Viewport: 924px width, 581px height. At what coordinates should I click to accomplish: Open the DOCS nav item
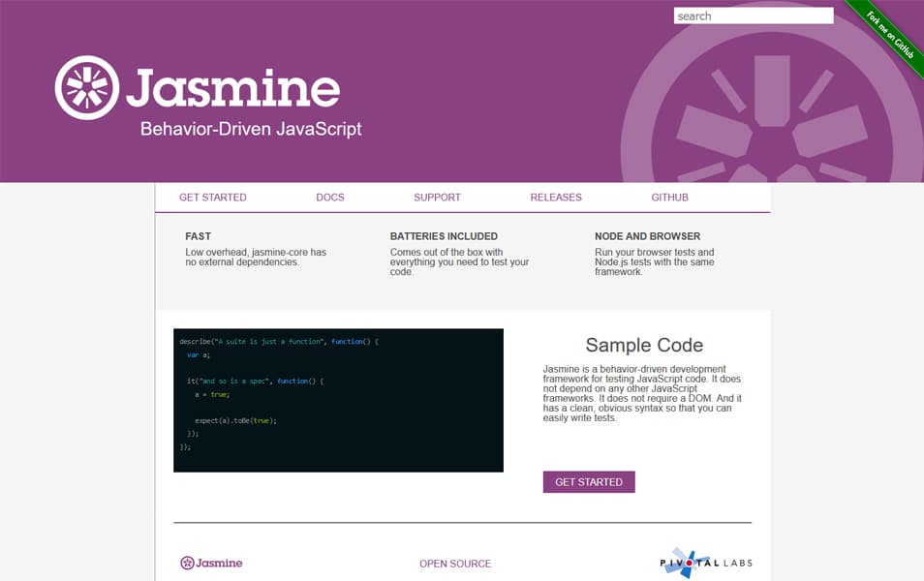pyautogui.click(x=330, y=198)
